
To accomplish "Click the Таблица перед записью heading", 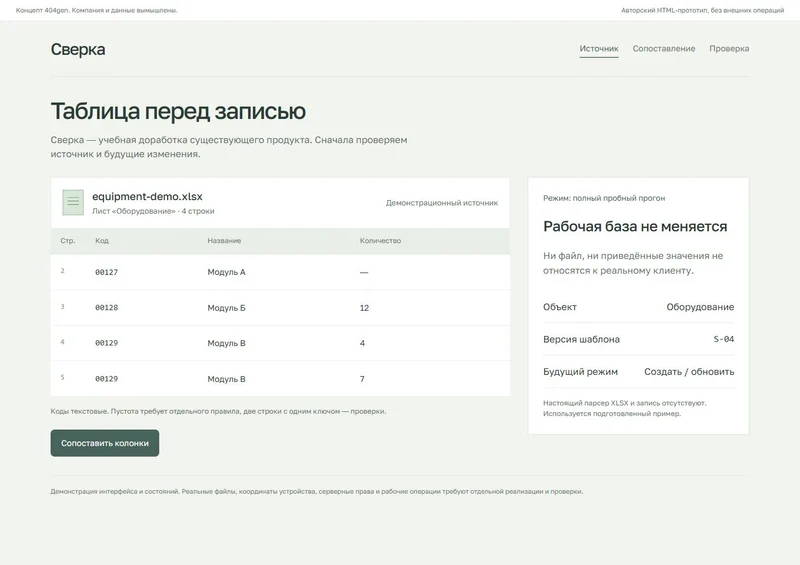I will [x=178, y=111].
